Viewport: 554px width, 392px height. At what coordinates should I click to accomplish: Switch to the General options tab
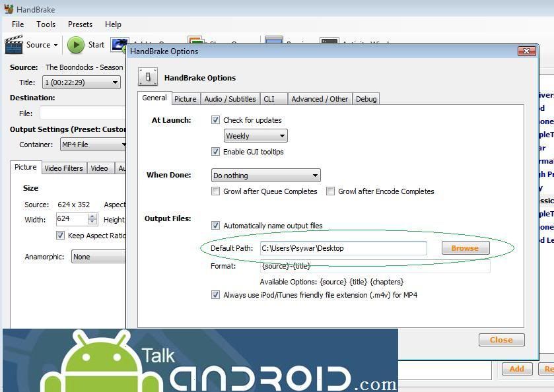155,98
